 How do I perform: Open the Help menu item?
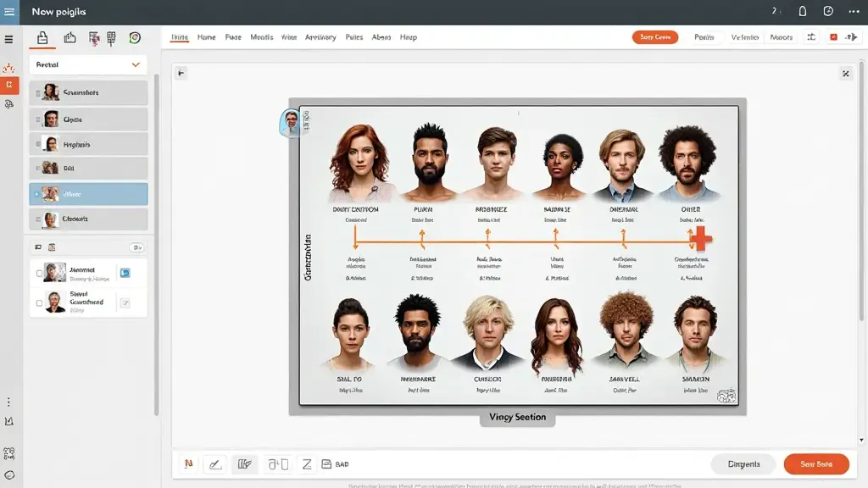pyautogui.click(x=408, y=37)
